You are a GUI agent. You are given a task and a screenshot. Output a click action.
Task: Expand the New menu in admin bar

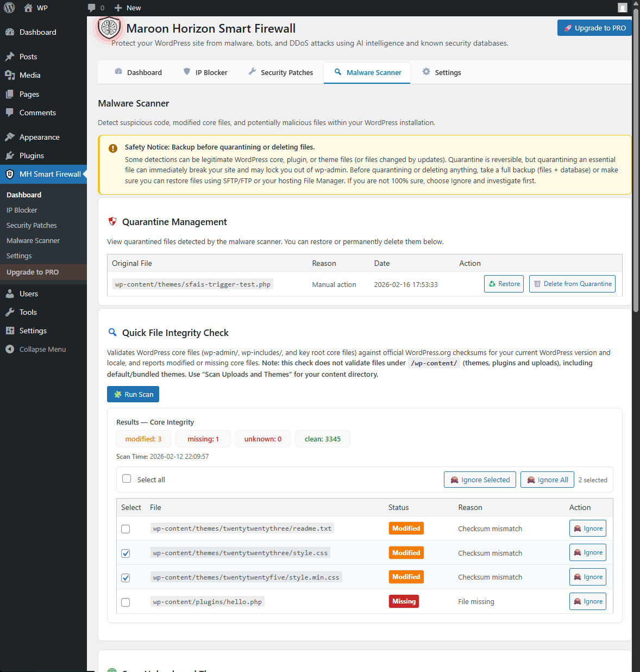point(128,8)
